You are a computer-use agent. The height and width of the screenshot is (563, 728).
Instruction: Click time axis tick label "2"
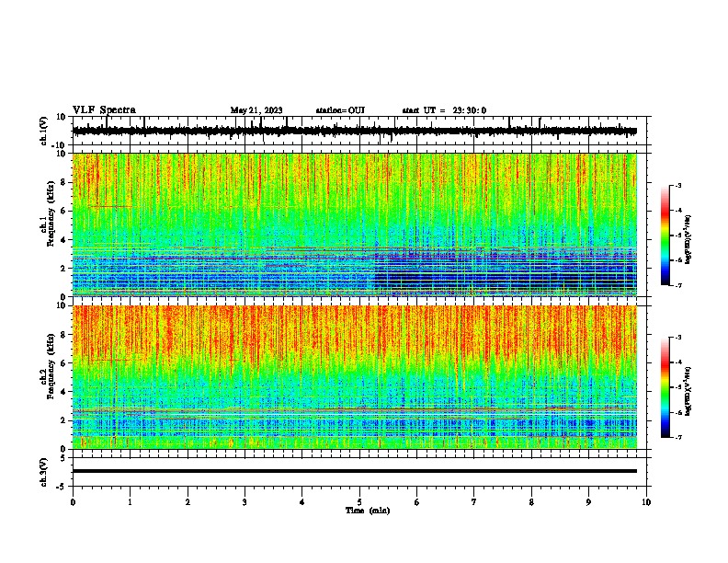pos(188,502)
